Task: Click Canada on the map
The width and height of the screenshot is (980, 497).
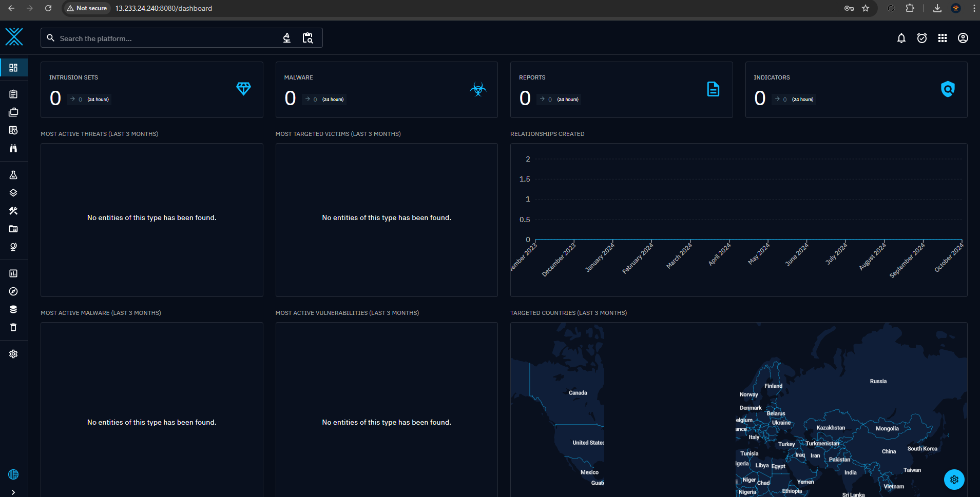Action: click(578, 393)
